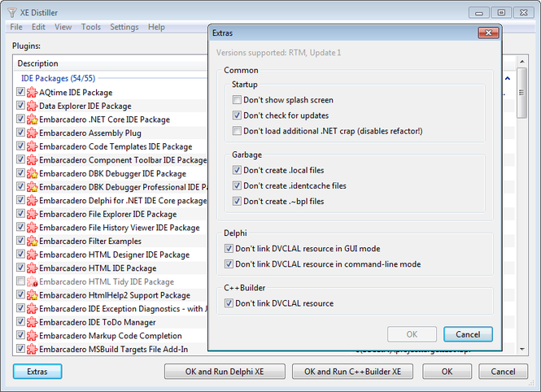Click the AQtime IDE Package plugin icon
Screen dimensions: 541x392
pos(32,93)
